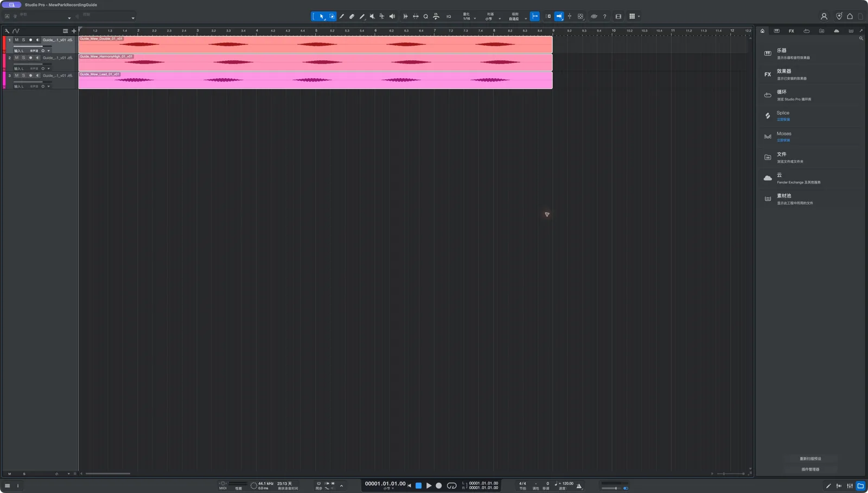Select the Listen speaker tool
Viewport: 868px width, 493px height.
coord(392,16)
